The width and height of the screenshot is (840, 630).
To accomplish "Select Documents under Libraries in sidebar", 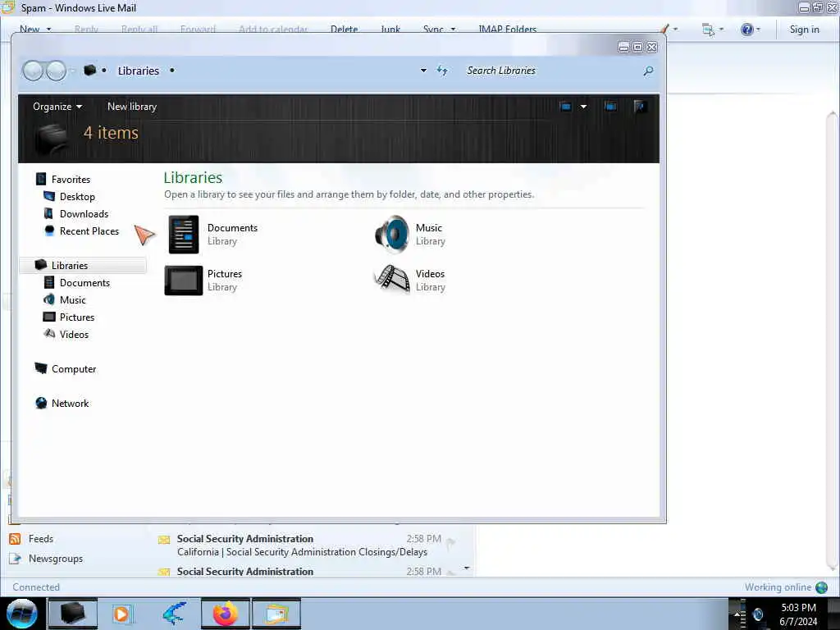I will click(84, 283).
